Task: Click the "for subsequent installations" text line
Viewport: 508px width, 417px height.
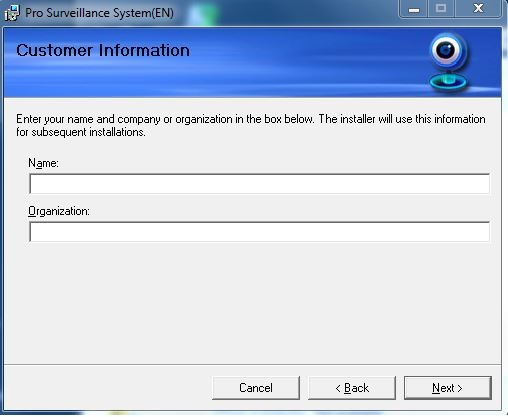Action: click(x=81, y=132)
